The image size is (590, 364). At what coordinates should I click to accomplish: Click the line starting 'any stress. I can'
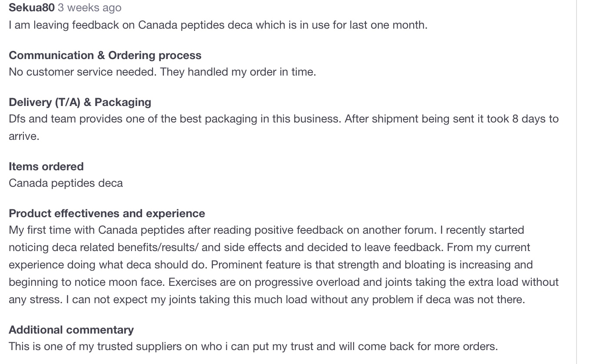coord(267,300)
